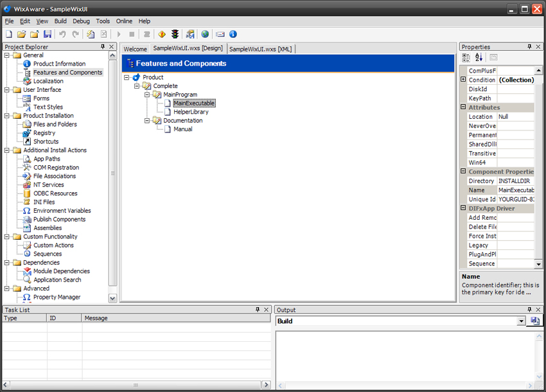This screenshot has height=392, width=546.
Task: Click the Redo arrow in the toolbar
Action: [76, 34]
